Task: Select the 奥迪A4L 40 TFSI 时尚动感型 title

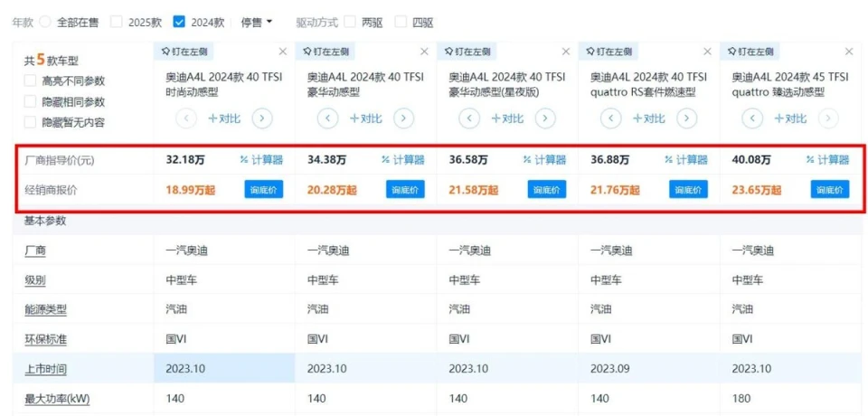Action: 223,85
